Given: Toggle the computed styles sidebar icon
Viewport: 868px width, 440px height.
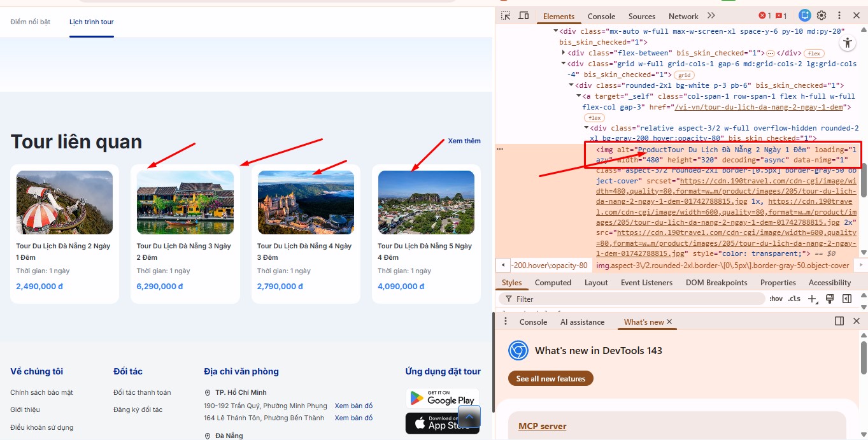Looking at the screenshot, I should tap(846, 299).
